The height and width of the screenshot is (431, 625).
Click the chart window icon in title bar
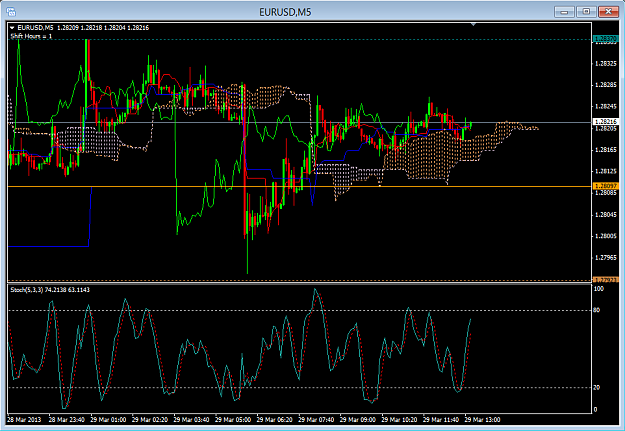point(11,12)
